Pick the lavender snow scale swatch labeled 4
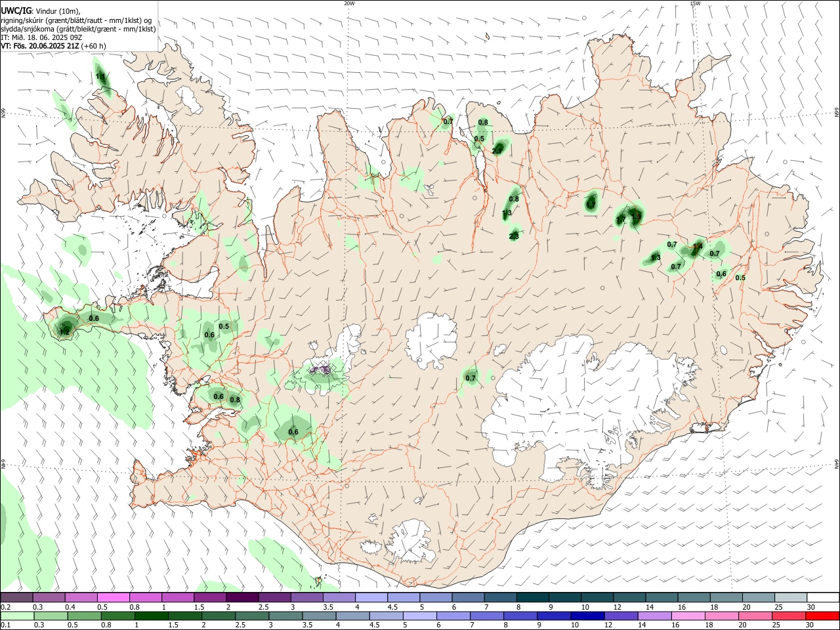 tap(370, 597)
